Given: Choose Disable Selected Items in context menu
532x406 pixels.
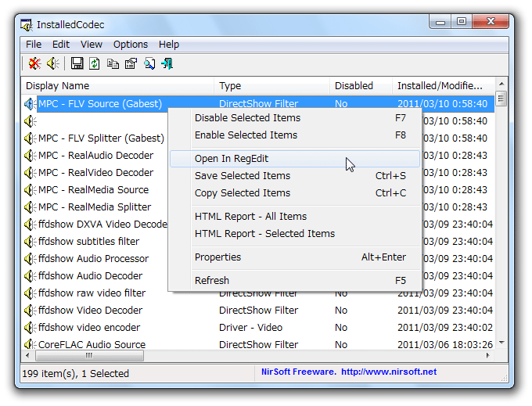Looking at the screenshot, I should 295,117.
